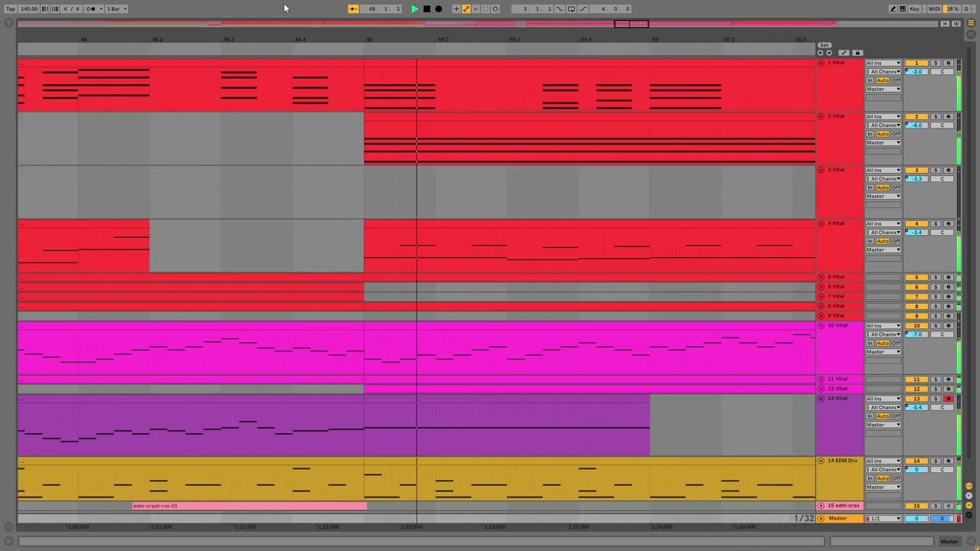Screen dimensions: 980x551
Task: Adjust Master volume field
Action: coord(916,519)
